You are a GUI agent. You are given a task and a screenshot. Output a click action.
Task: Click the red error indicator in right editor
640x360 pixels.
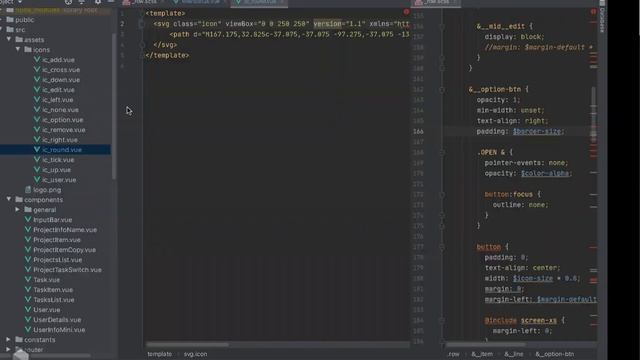pos(593,12)
